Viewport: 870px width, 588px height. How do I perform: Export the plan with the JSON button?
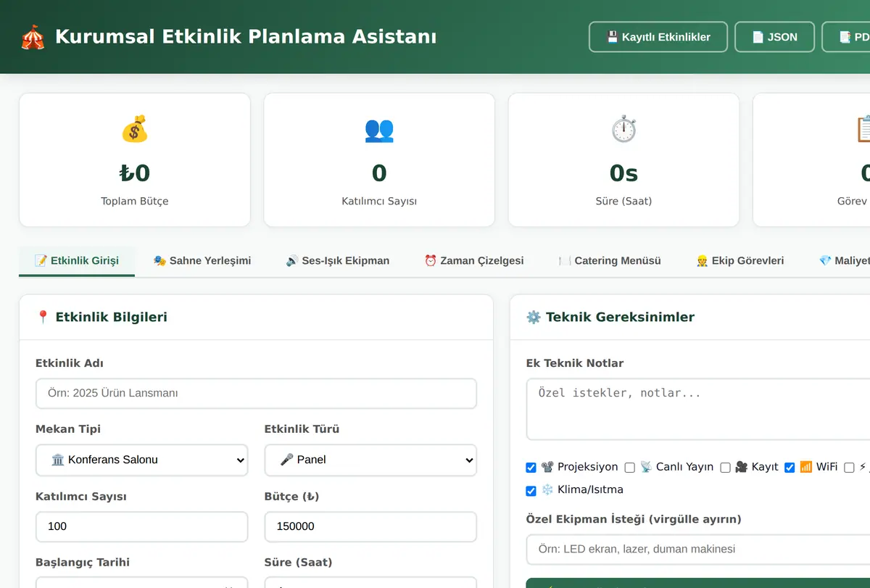[775, 37]
